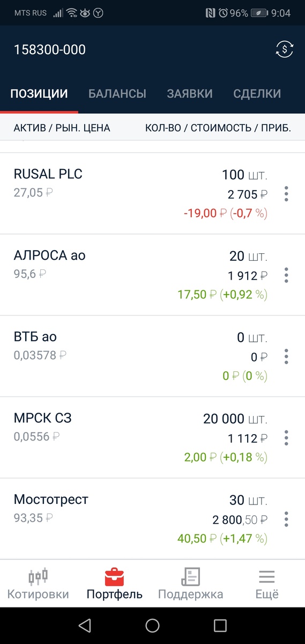Viewport: 305px width, 644px height.
Task: Open options menu for АЛРОСА ао
Action: pyautogui.click(x=287, y=275)
